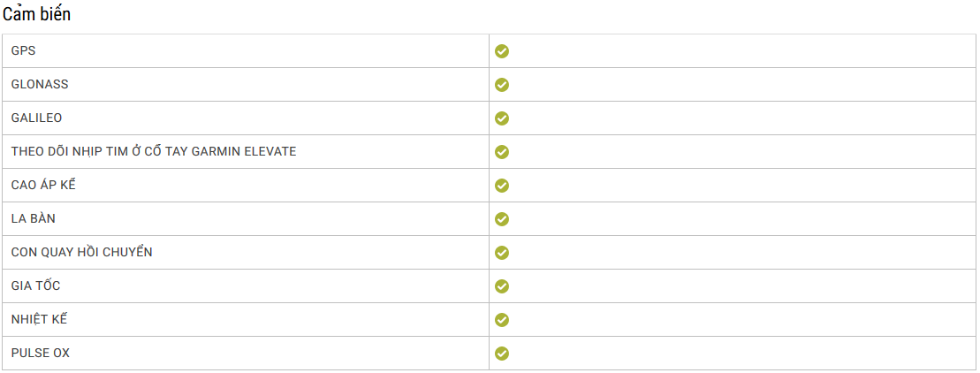
Task: Select the GLONASS label cell
Action: tap(245, 85)
